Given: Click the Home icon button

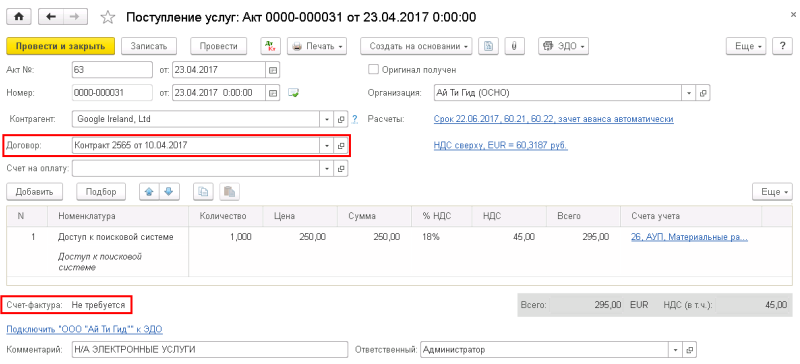Looking at the screenshot, I should point(19,17).
